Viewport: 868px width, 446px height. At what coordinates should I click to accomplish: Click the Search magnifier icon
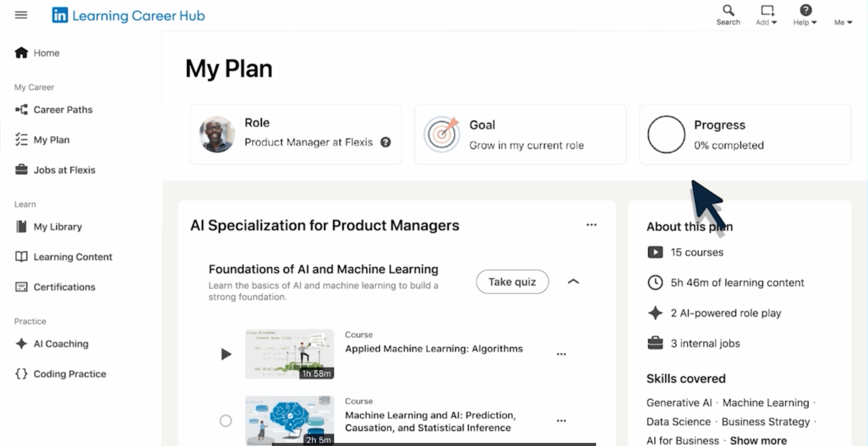coord(728,10)
